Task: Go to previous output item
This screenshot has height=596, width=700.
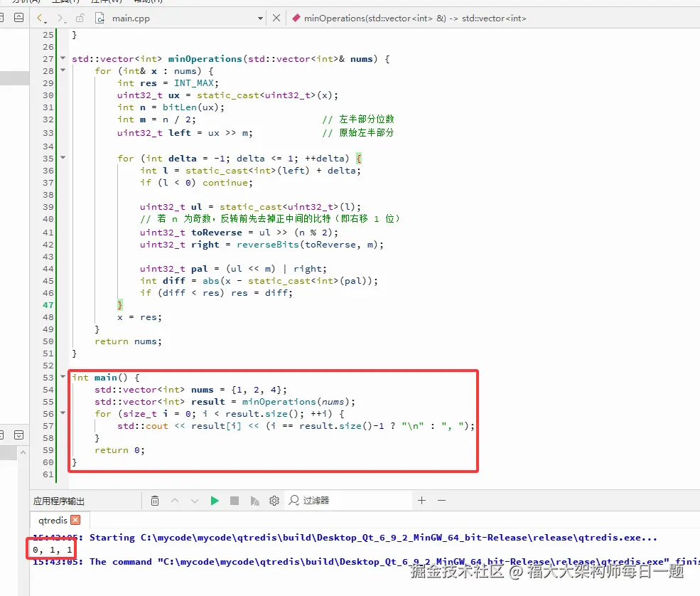Action: (x=175, y=501)
